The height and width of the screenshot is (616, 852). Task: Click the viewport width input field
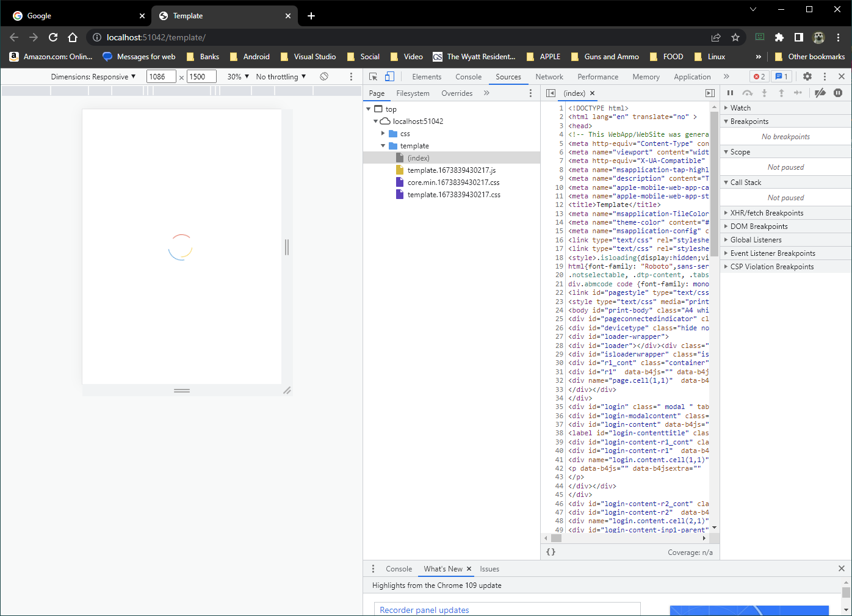coord(161,76)
